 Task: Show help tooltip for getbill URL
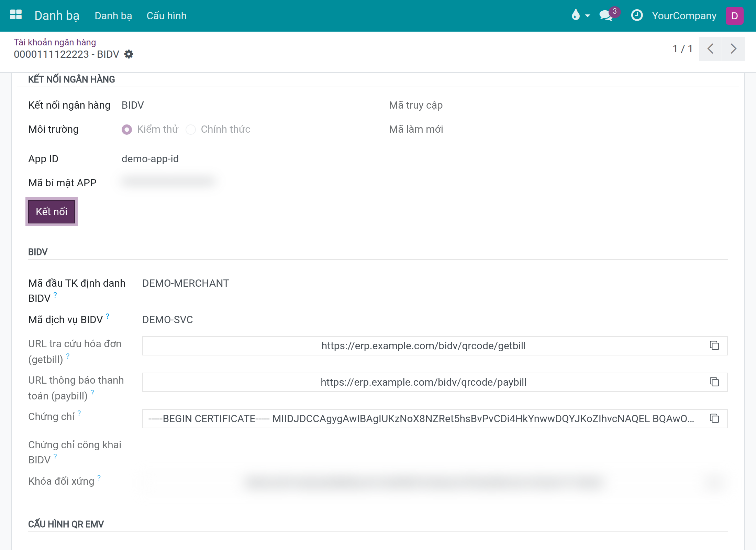tap(68, 356)
